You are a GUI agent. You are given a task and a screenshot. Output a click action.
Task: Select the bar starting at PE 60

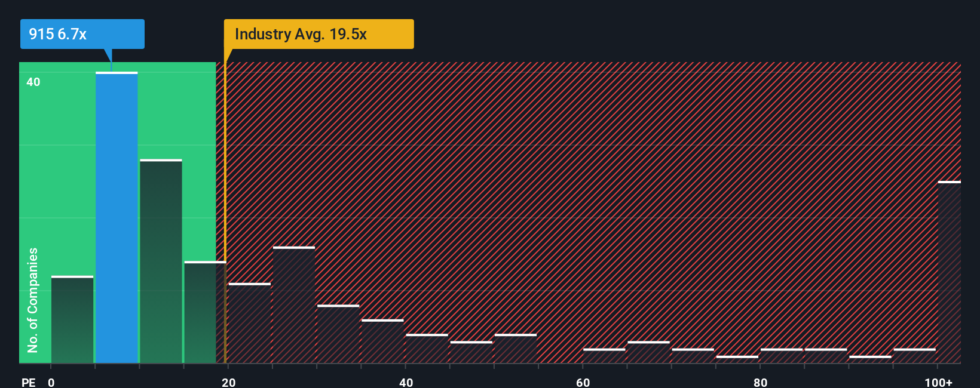click(x=604, y=356)
